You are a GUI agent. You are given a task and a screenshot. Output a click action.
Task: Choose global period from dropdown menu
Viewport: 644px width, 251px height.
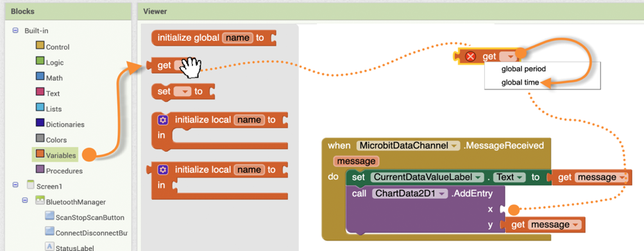(x=523, y=69)
